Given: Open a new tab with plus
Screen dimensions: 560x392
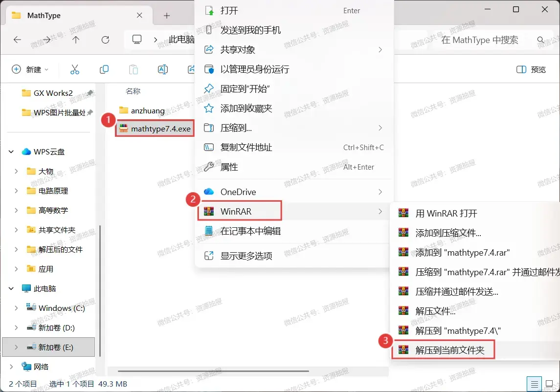Looking at the screenshot, I should [x=166, y=15].
